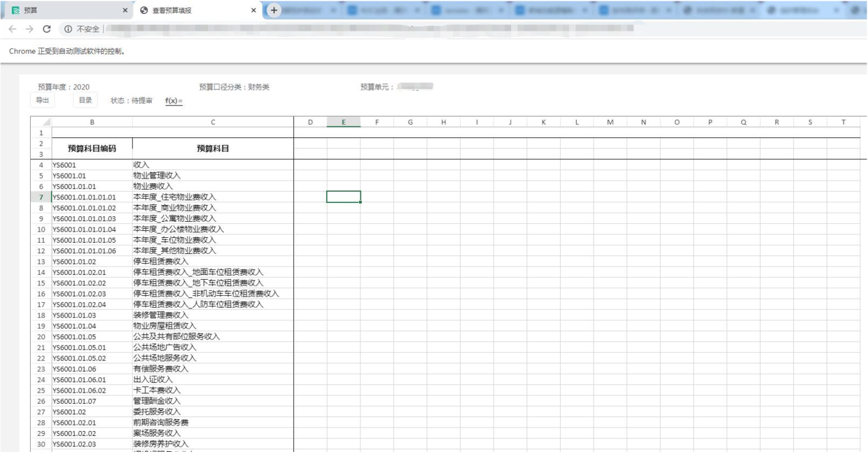Click the 物业房屋租赁收入 cell
The width and height of the screenshot is (868, 452).
(213, 326)
